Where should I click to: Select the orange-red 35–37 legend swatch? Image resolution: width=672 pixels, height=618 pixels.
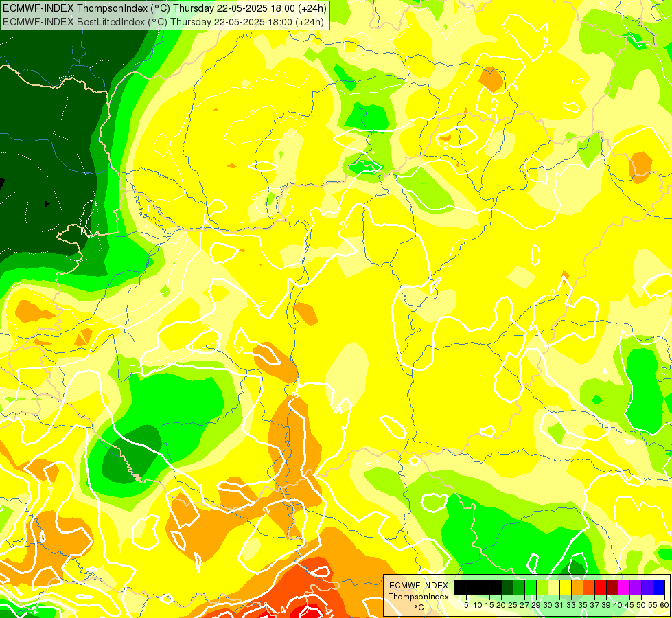click(589, 587)
